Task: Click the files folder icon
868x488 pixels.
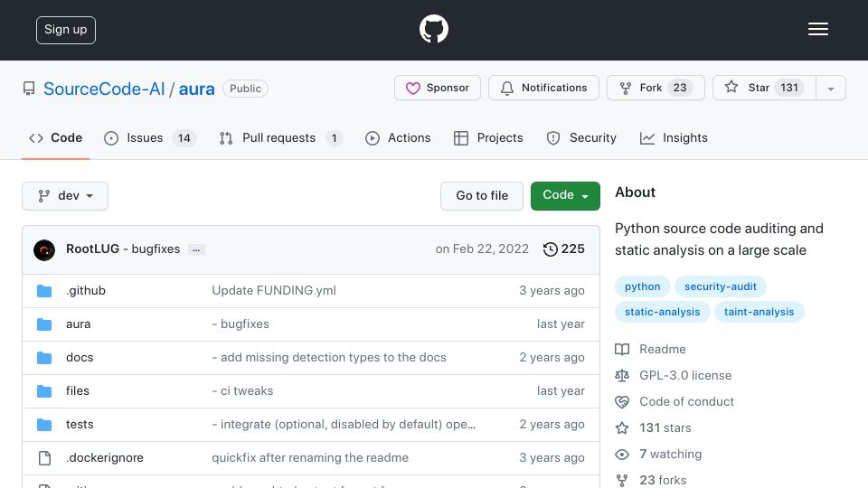Action: 44,391
